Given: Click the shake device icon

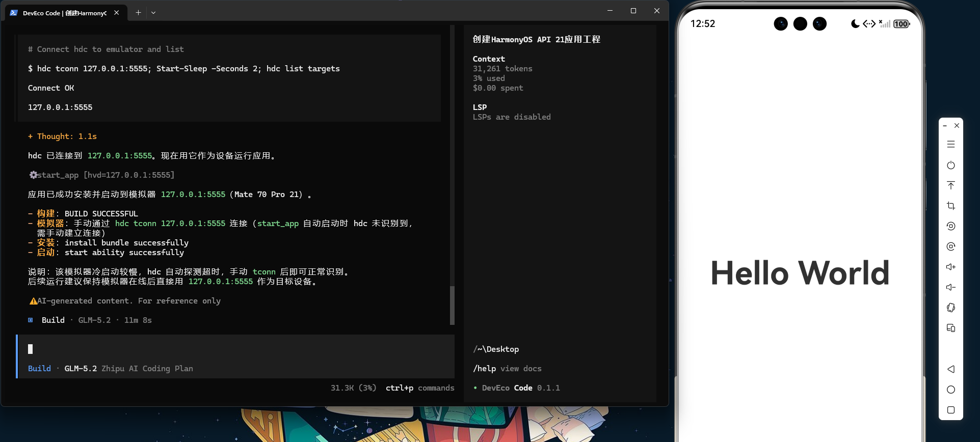Looking at the screenshot, I should coord(951,308).
